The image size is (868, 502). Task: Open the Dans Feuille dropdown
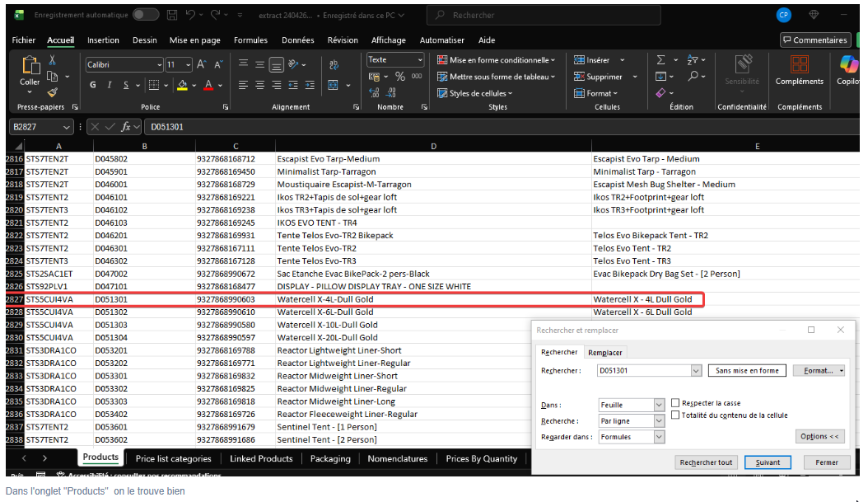659,405
